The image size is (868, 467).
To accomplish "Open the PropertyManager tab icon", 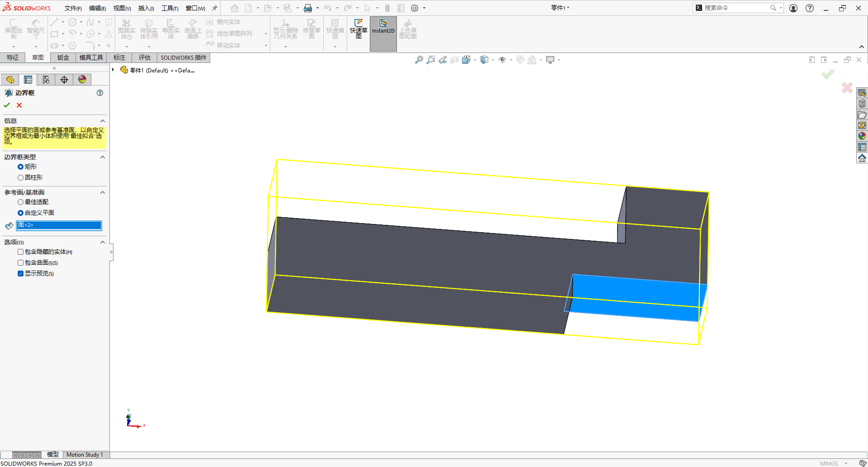I will coord(28,80).
